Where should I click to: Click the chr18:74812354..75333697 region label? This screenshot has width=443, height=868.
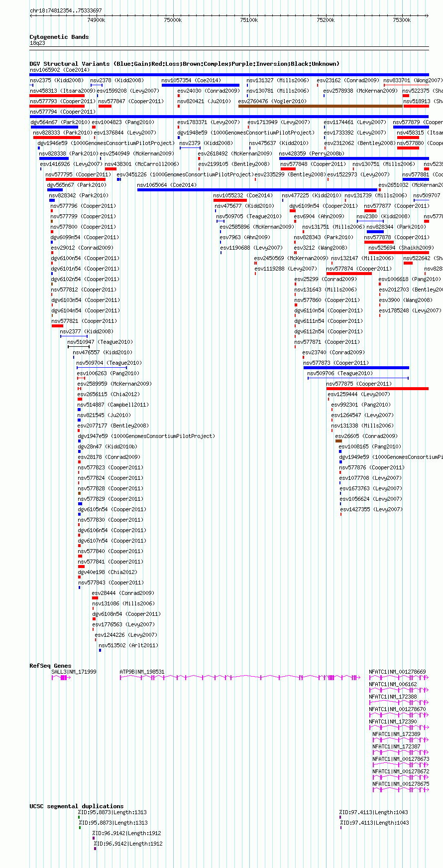tap(66, 10)
